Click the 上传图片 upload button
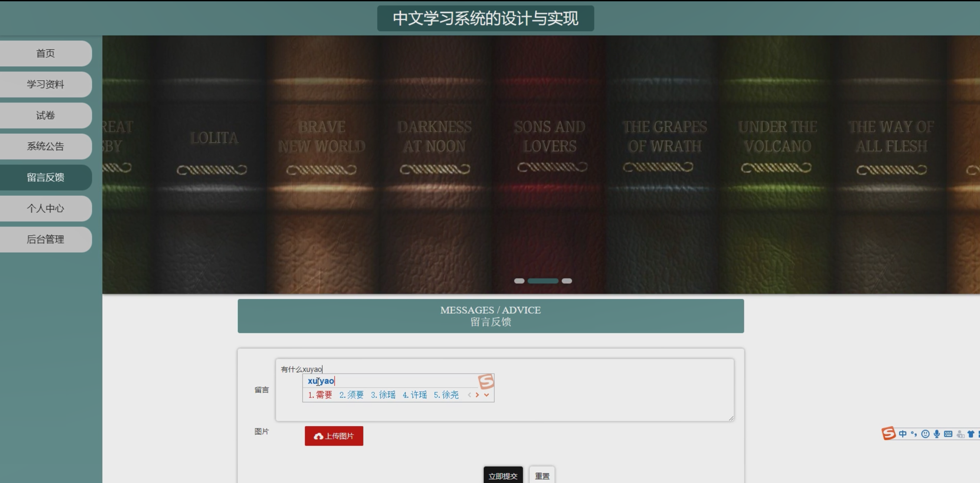The width and height of the screenshot is (980, 483). tap(334, 436)
